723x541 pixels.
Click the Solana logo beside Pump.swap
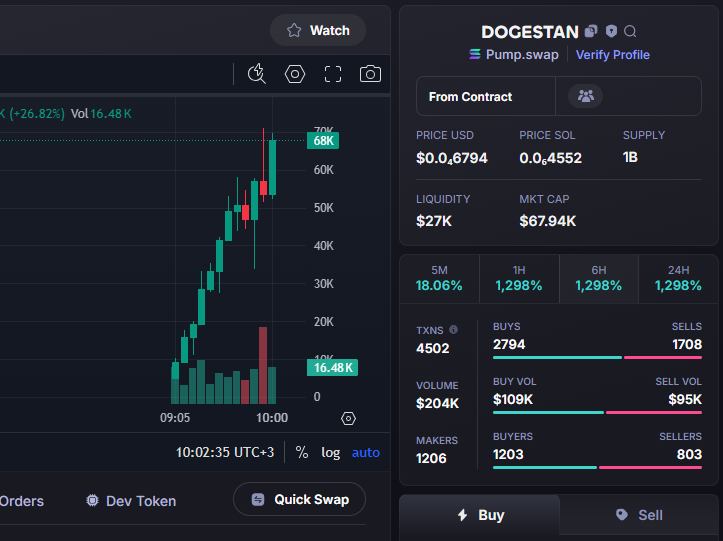point(474,54)
